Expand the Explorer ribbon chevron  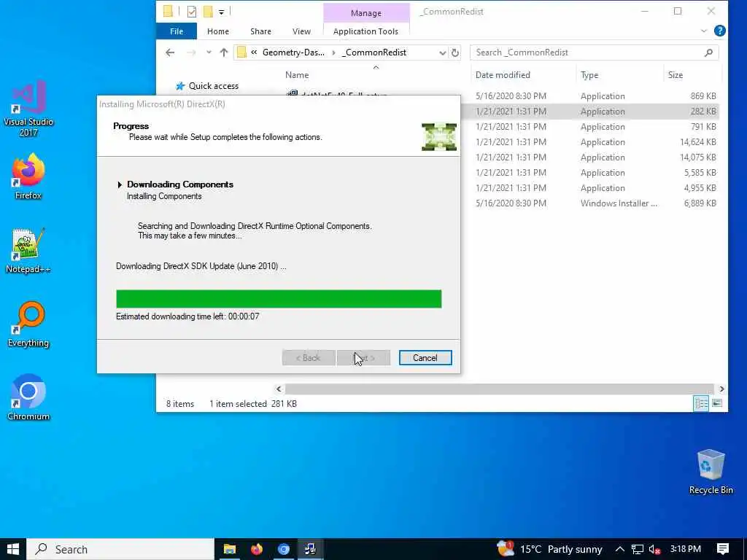coord(704,31)
